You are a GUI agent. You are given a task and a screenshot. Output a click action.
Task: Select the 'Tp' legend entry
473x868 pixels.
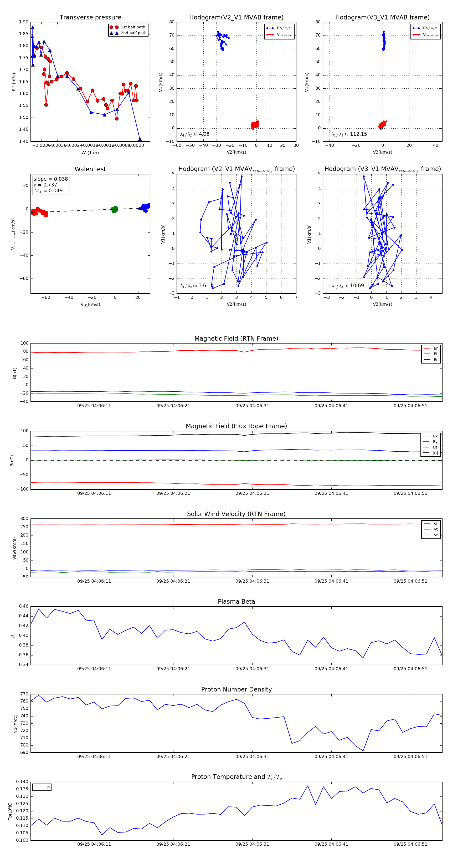point(42,787)
